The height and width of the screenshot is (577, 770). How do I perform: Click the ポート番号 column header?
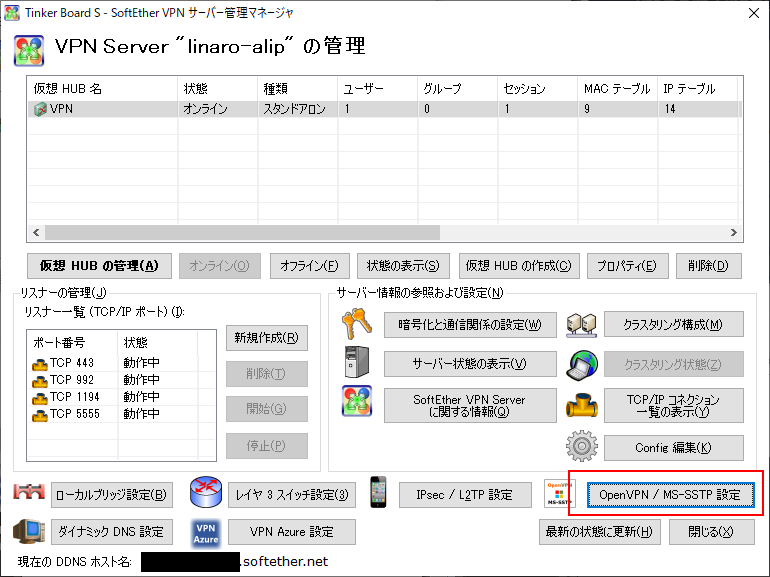coord(72,342)
